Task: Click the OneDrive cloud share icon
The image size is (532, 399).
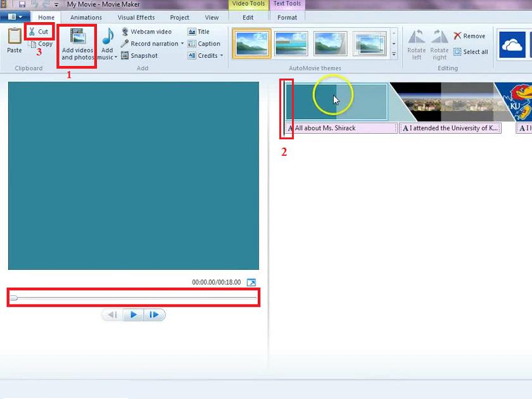Action: click(512, 45)
